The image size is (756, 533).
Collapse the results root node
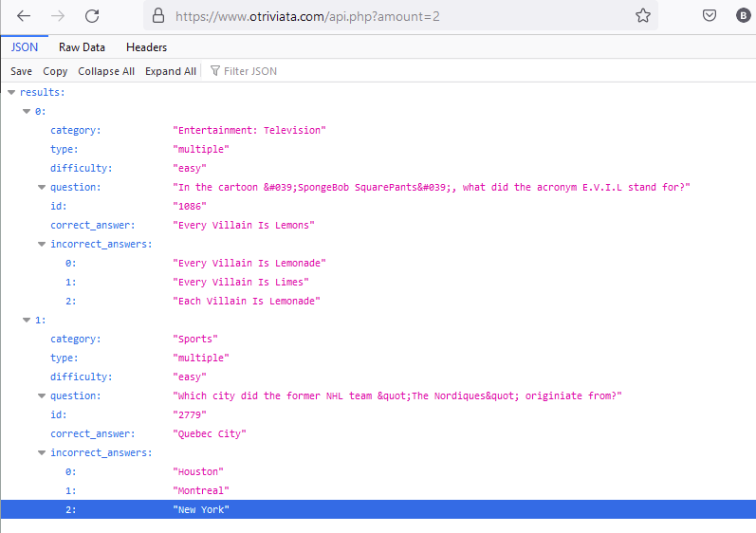pos(11,93)
